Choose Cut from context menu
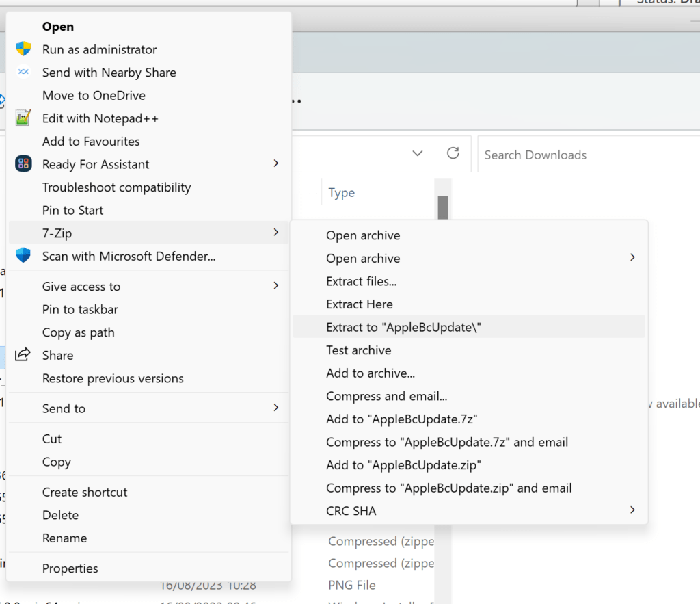This screenshot has width=700, height=604. click(148, 438)
